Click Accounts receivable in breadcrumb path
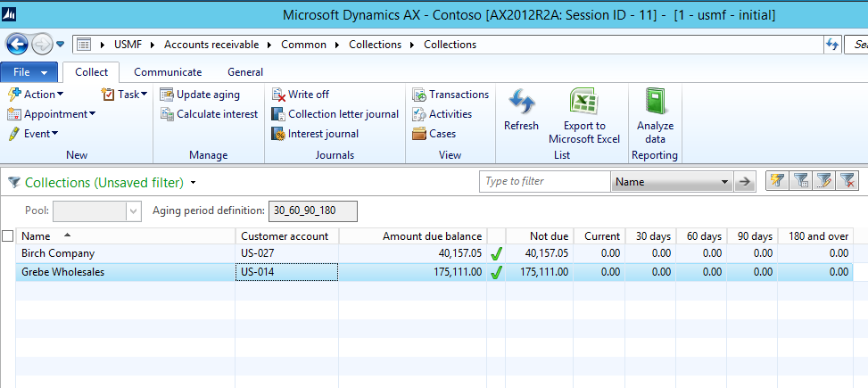868x388 pixels. [210, 45]
